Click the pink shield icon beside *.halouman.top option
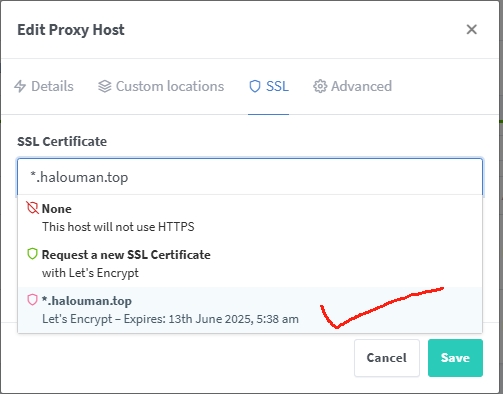 click(32, 300)
